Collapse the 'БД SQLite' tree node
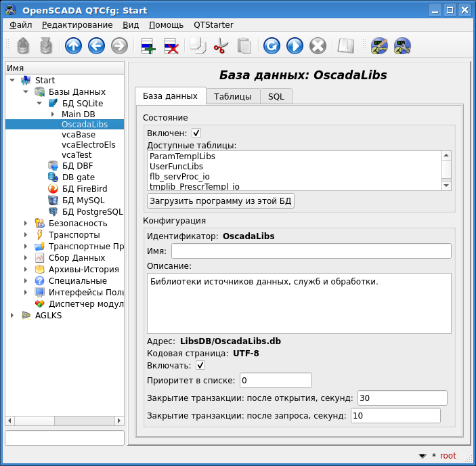The height and width of the screenshot is (466, 476). tap(39, 103)
